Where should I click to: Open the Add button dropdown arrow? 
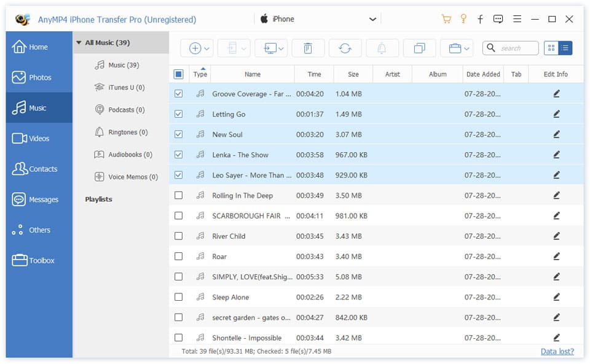(205, 48)
